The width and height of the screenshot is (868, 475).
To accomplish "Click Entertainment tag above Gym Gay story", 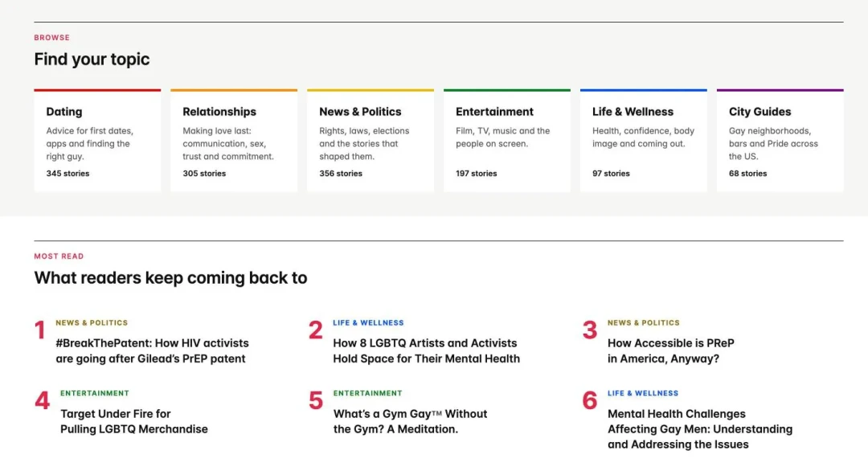I will click(367, 393).
